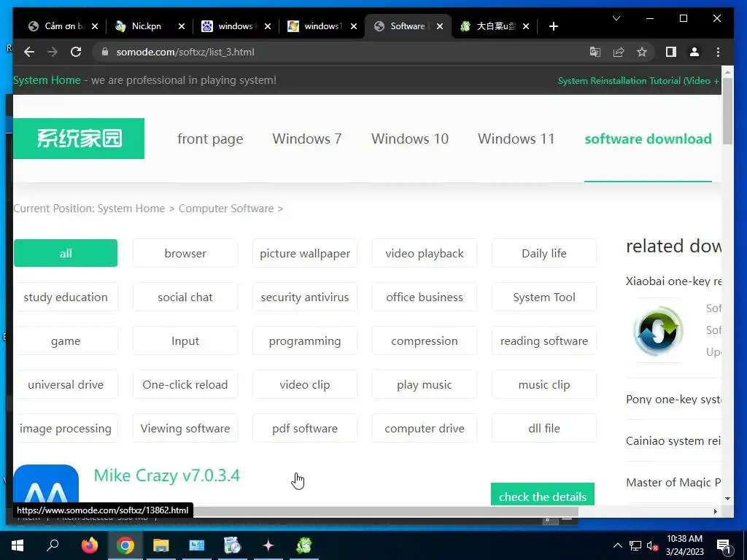Viewport: 747px width, 560px height.
Task: Select the social chat category
Action: 185,297
